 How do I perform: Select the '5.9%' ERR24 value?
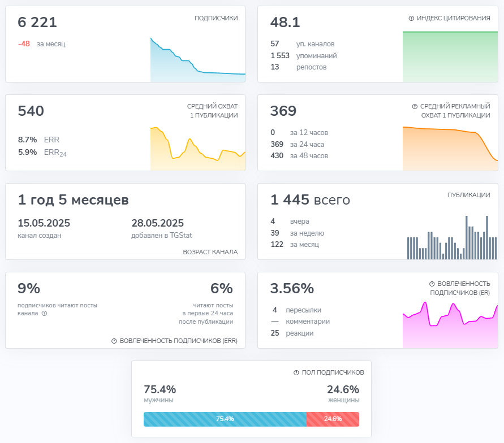pyautogui.click(x=27, y=152)
